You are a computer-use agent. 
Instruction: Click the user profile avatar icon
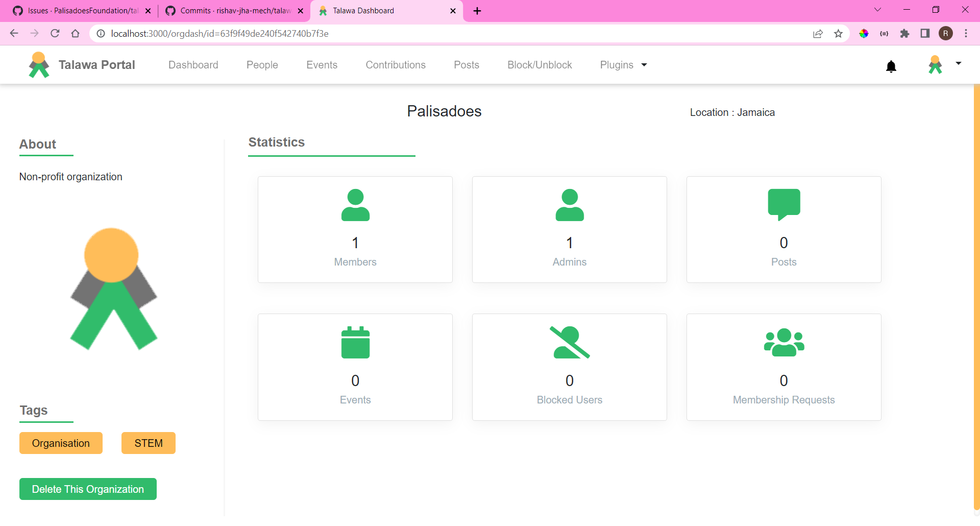coord(935,65)
